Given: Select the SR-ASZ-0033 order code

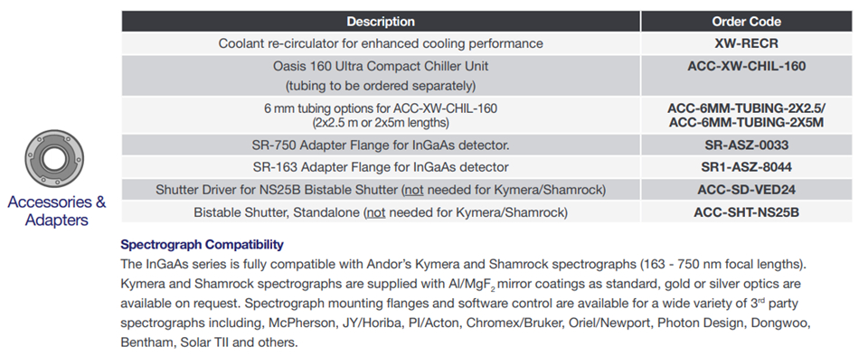Looking at the screenshot, I should (746, 145).
